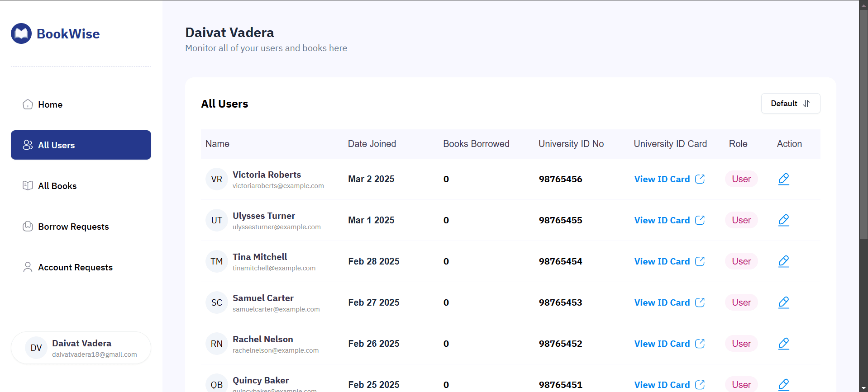Open role selector for Victoria Roberts

point(741,179)
